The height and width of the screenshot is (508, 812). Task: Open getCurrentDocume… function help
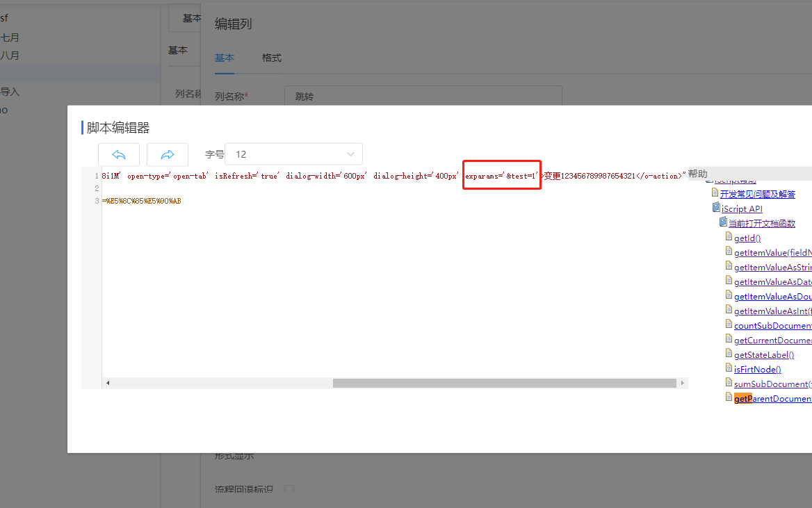click(772, 341)
